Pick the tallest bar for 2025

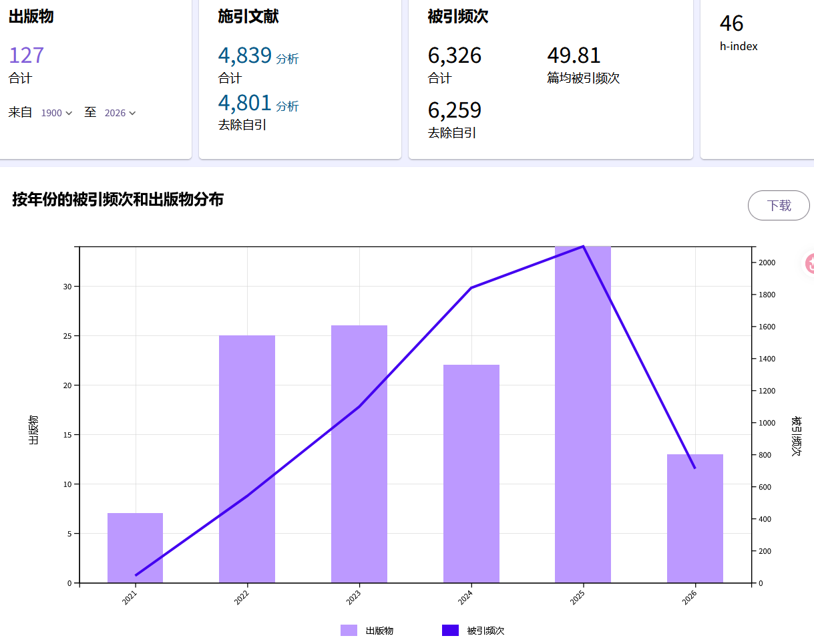point(583,414)
